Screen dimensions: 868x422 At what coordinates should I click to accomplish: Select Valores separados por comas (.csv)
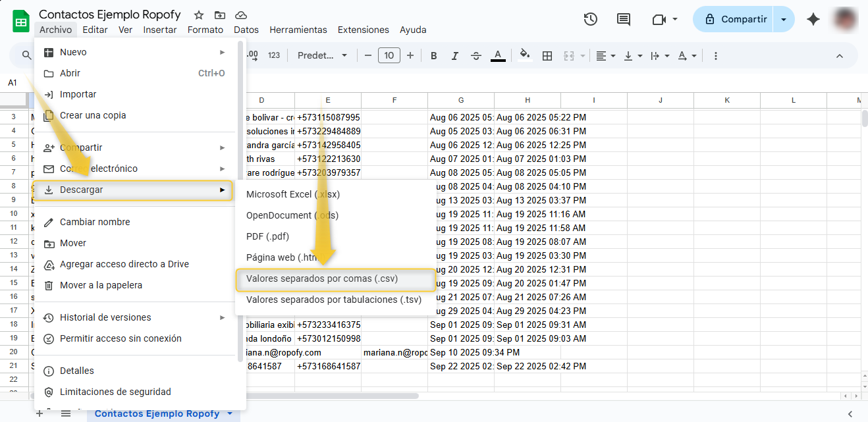322,278
